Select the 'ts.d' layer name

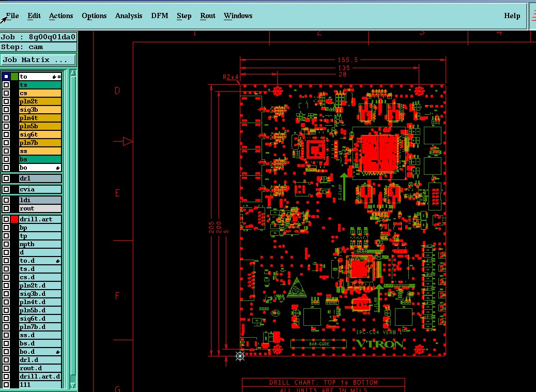pos(40,269)
